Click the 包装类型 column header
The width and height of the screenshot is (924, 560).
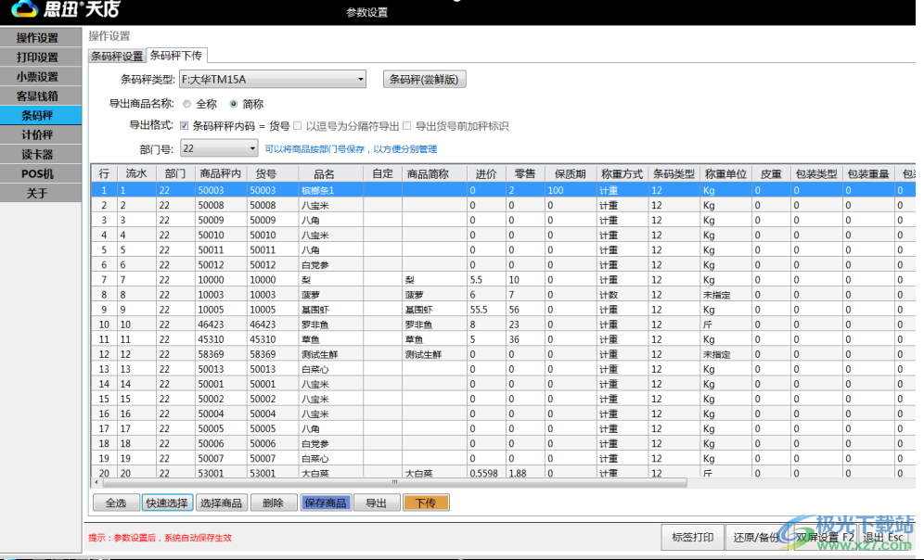click(816, 173)
